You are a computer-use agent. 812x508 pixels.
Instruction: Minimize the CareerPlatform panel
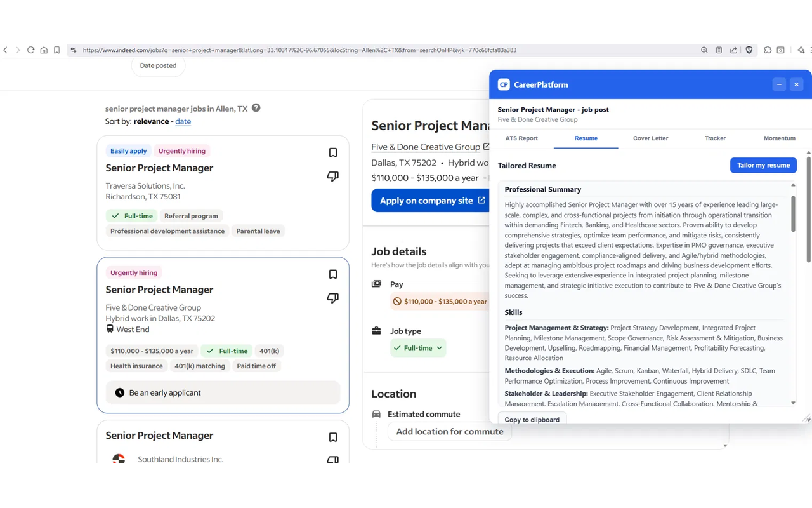tap(779, 84)
